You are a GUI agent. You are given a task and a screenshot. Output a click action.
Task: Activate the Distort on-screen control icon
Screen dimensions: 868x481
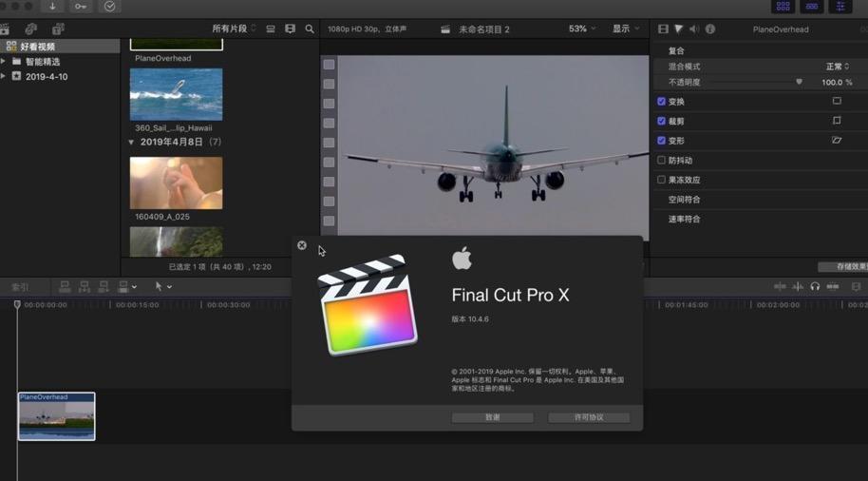(x=837, y=140)
